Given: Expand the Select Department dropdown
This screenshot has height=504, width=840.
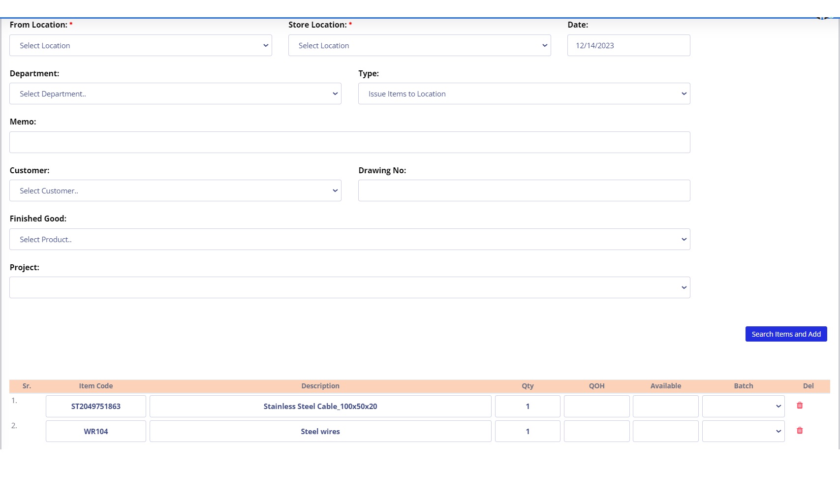Looking at the screenshot, I should (175, 94).
